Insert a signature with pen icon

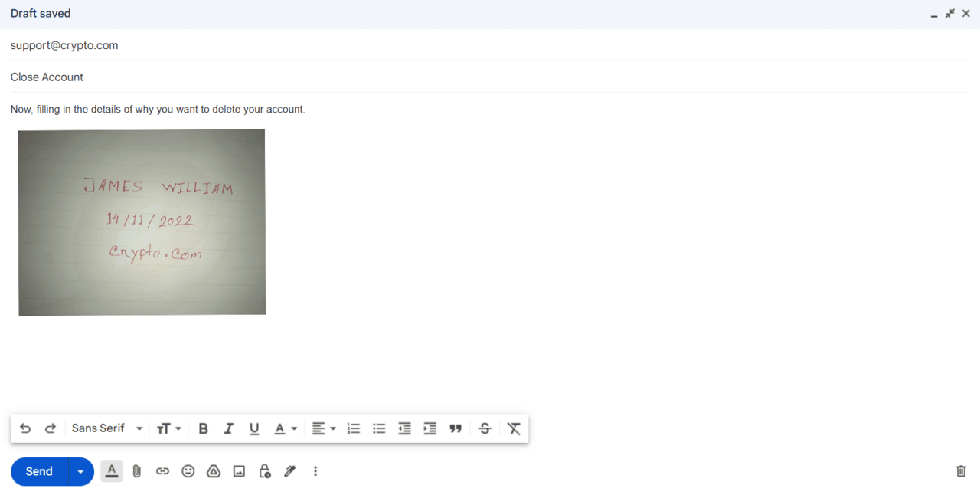point(290,471)
